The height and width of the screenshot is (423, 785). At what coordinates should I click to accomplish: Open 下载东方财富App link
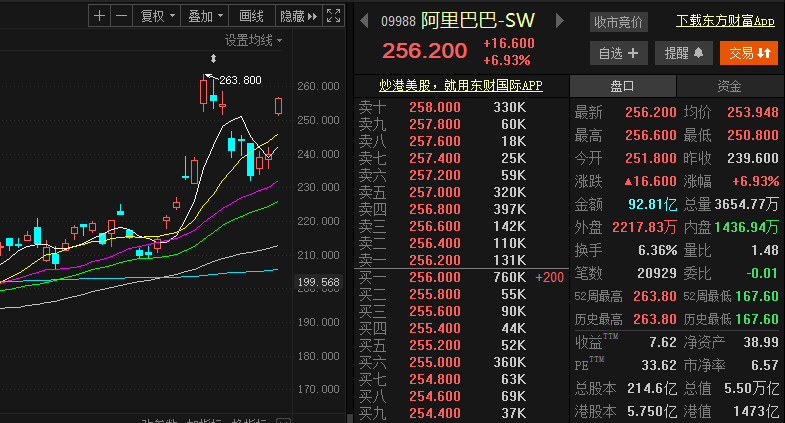point(725,21)
